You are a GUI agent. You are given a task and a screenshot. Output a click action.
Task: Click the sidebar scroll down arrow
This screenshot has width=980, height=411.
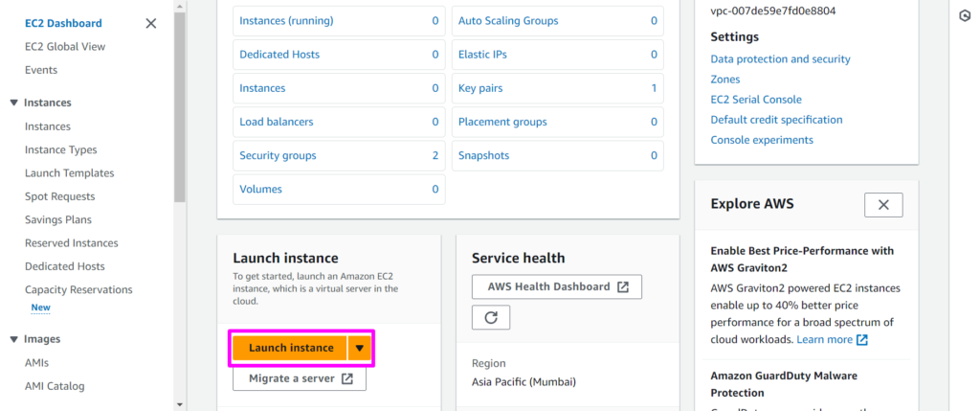pyautogui.click(x=180, y=404)
